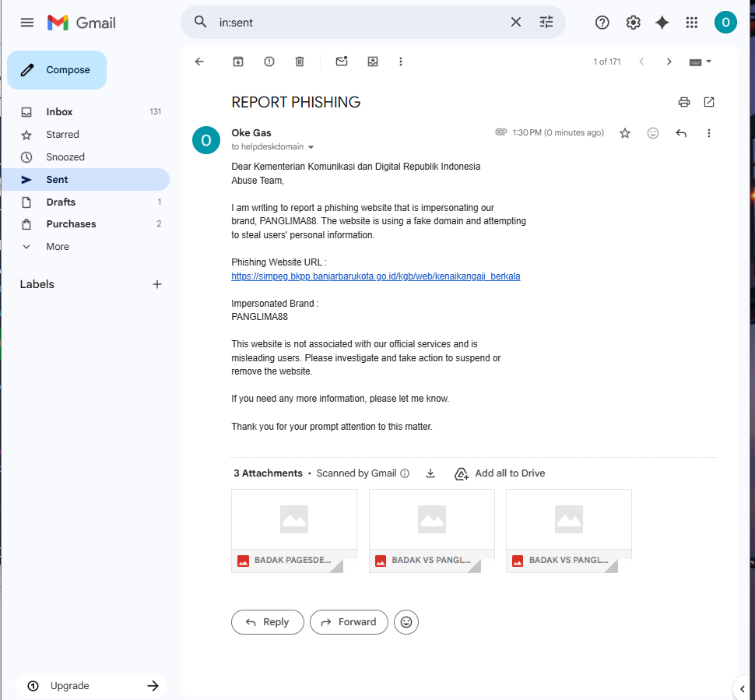755x700 pixels.
Task: Reply using the header arrow icon
Action: click(x=681, y=133)
